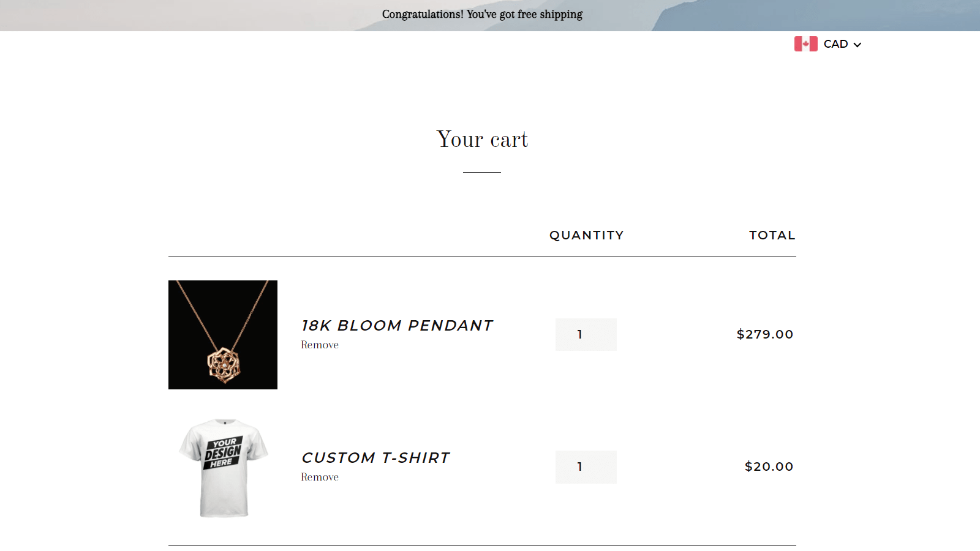Click the pendant necklace image on black background
The height and width of the screenshot is (551, 980).
[222, 334]
